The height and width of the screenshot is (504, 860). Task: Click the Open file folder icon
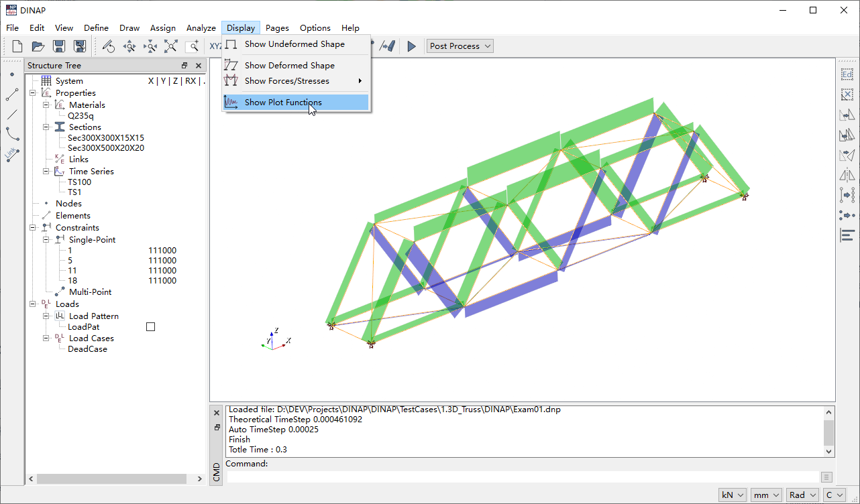(38, 46)
